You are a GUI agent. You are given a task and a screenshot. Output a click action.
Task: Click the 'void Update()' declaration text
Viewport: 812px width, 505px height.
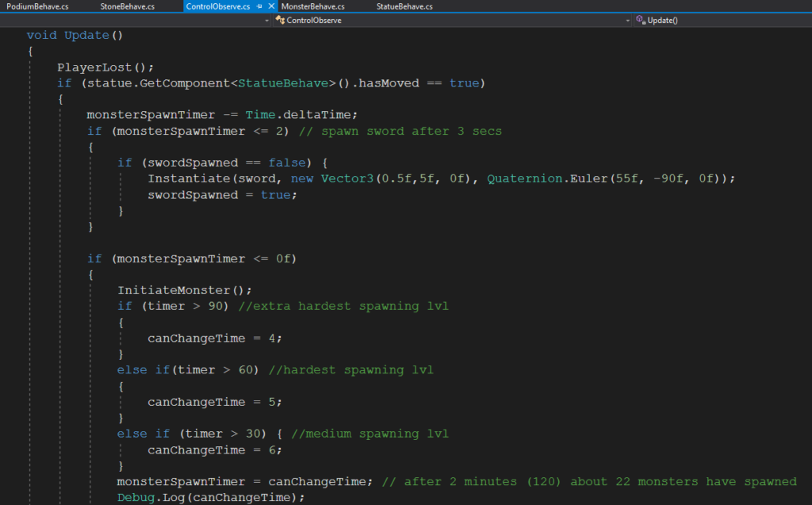pos(75,35)
